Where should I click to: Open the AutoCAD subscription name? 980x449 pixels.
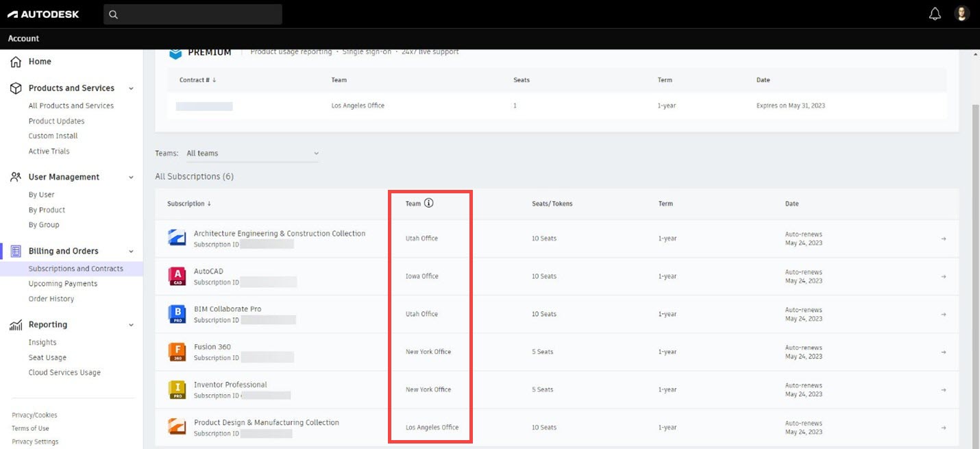208,271
